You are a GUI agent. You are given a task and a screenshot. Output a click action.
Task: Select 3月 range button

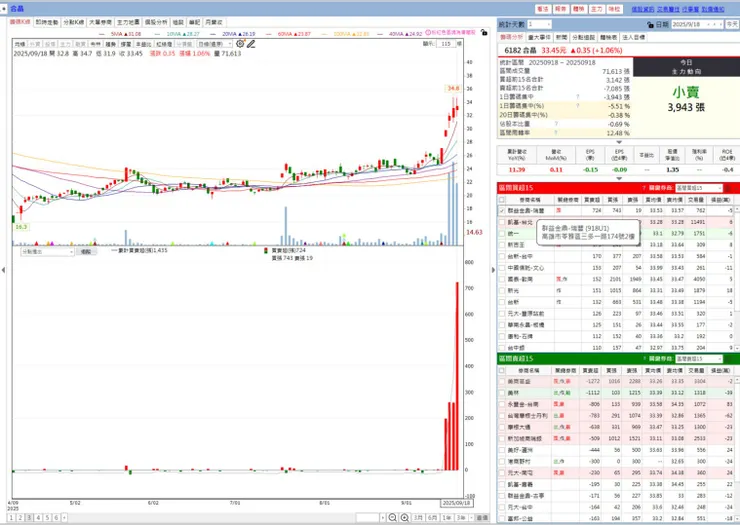coord(418,518)
